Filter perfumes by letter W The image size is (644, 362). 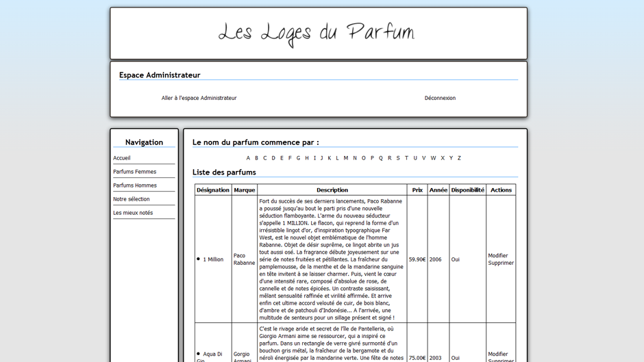pos(433,158)
